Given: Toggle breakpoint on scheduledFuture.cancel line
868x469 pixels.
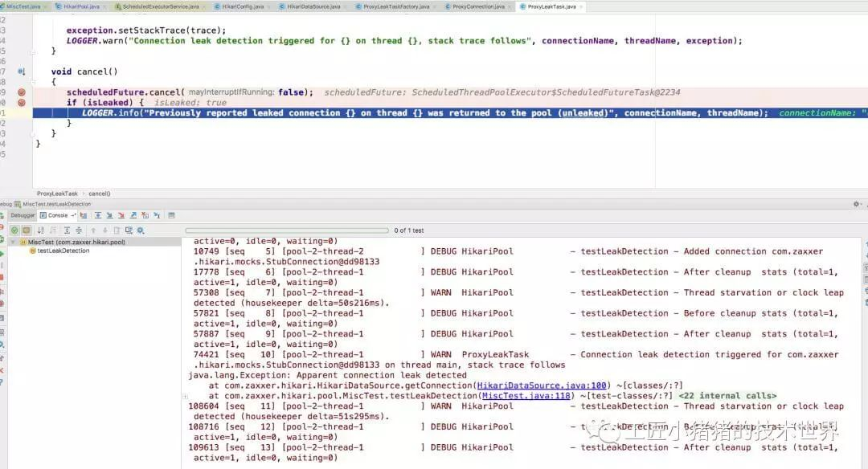Looking at the screenshot, I should [21, 92].
